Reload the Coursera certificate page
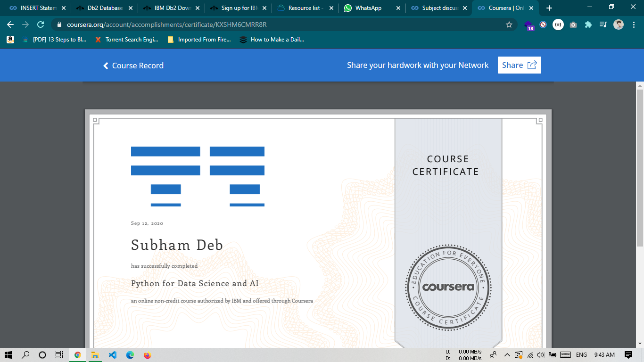Image resolution: width=644 pixels, height=362 pixels. coord(41,25)
